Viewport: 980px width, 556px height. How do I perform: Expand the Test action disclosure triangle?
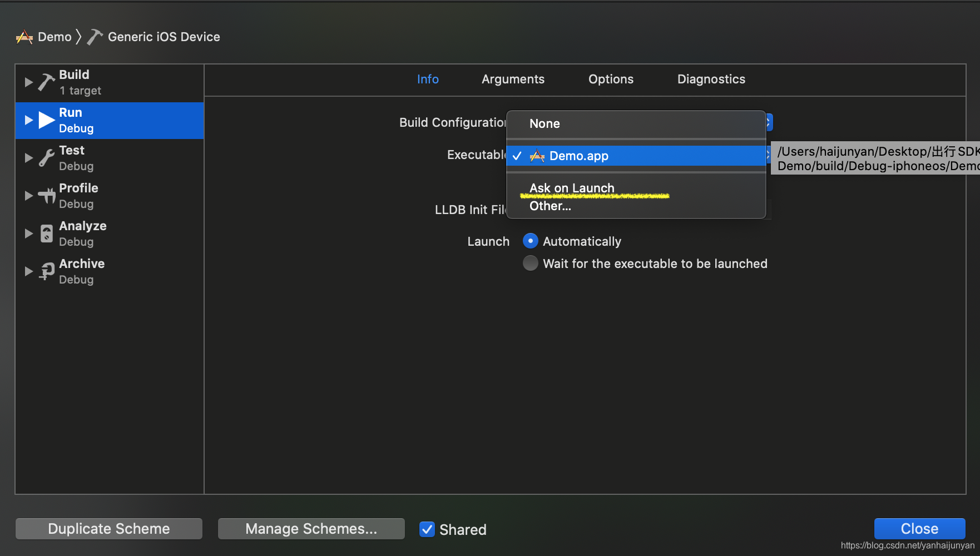[x=28, y=158]
